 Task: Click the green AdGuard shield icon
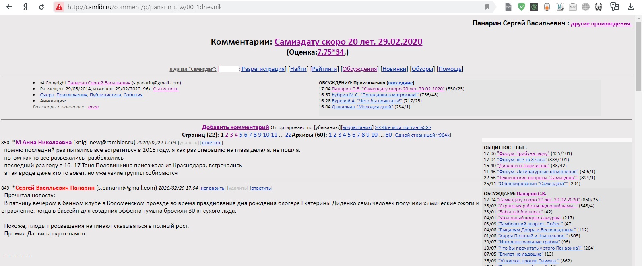pos(521,7)
